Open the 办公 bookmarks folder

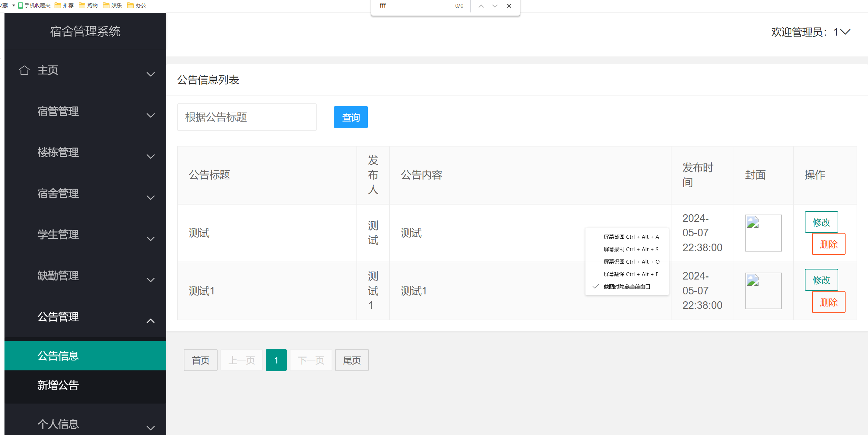137,6
